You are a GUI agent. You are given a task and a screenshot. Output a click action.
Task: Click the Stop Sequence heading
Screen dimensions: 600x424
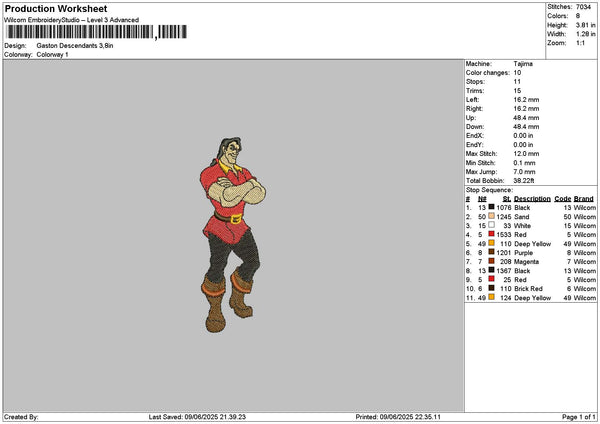click(x=489, y=190)
